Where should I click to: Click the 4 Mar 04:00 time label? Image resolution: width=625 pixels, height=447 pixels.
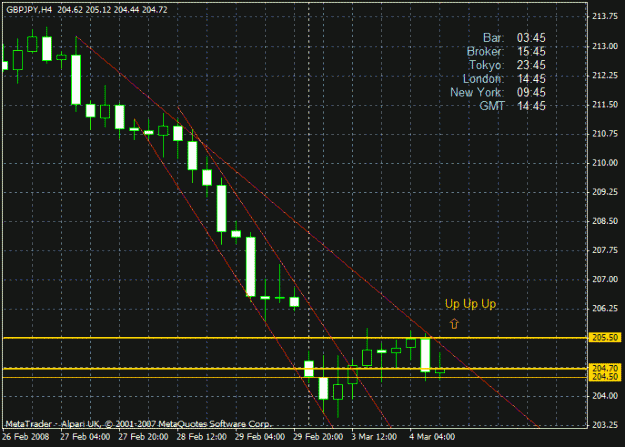[x=432, y=437]
